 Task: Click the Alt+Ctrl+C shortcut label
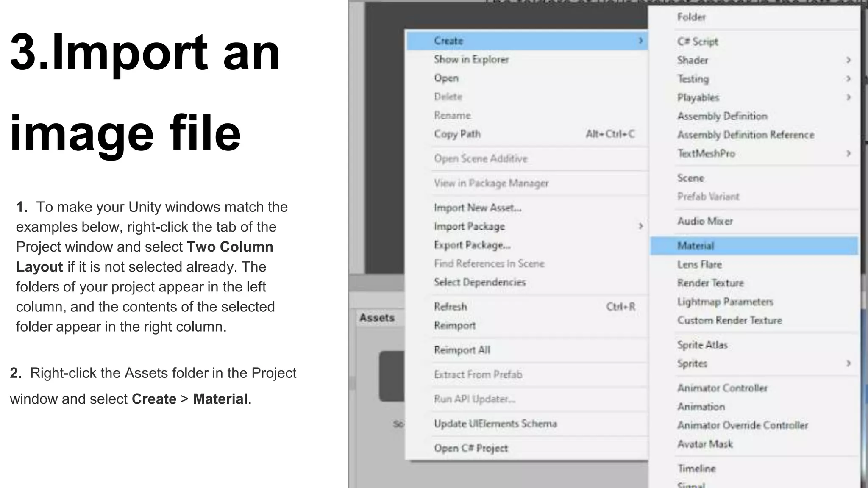[610, 134]
